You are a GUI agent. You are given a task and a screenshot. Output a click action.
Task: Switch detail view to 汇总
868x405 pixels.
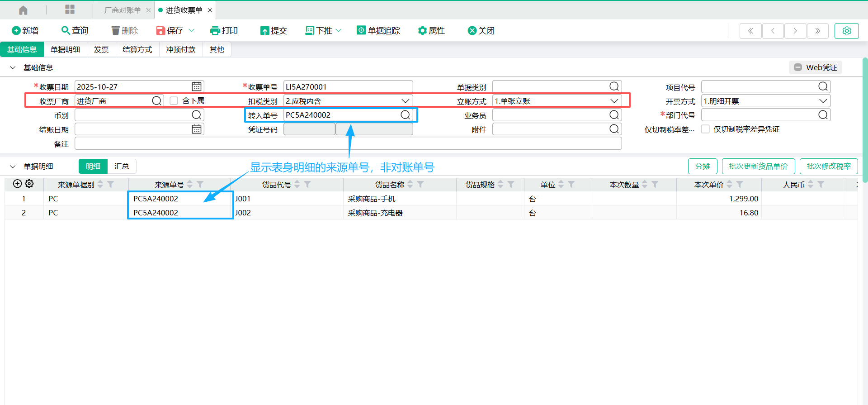pyautogui.click(x=122, y=166)
